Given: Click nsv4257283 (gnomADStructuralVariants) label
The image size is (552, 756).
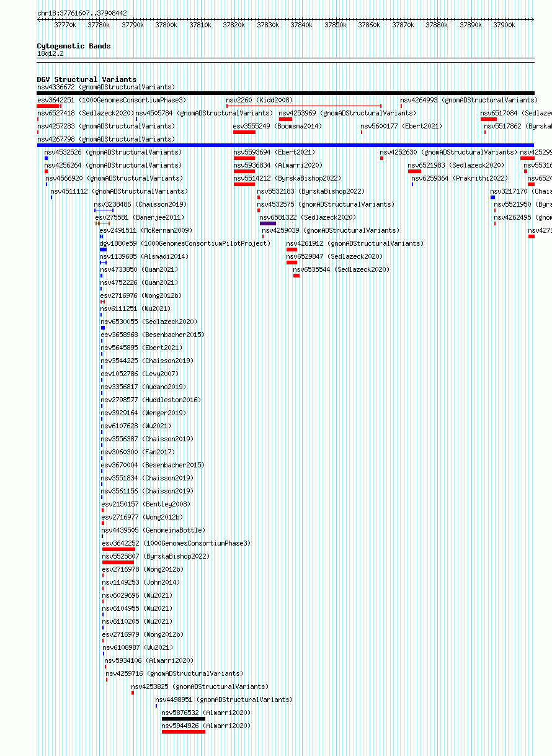Looking at the screenshot, I should click(106, 126).
